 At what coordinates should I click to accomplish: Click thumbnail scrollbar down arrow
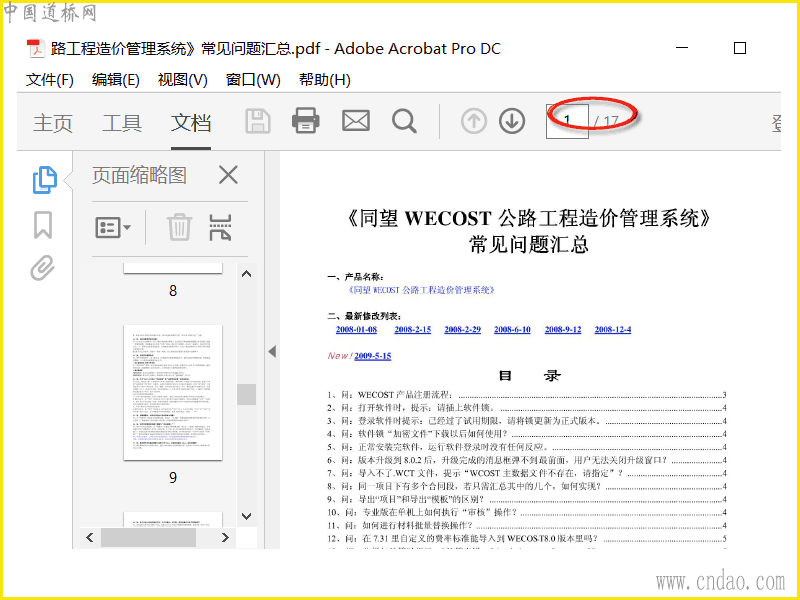[x=246, y=516]
